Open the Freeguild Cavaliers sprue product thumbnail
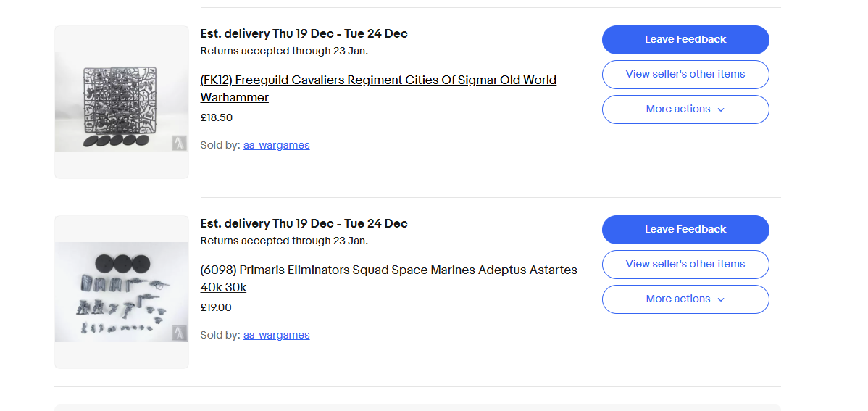The image size is (868, 411). point(121,101)
